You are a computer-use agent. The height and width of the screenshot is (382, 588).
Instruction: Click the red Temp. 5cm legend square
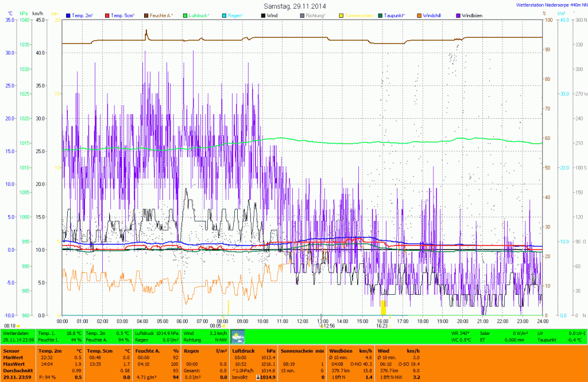[107, 15]
